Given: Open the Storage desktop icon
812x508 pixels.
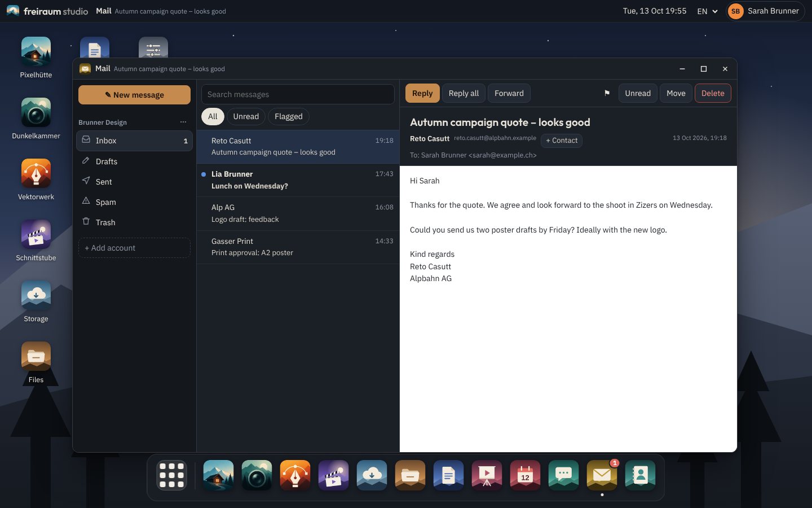Looking at the screenshot, I should pos(36,301).
